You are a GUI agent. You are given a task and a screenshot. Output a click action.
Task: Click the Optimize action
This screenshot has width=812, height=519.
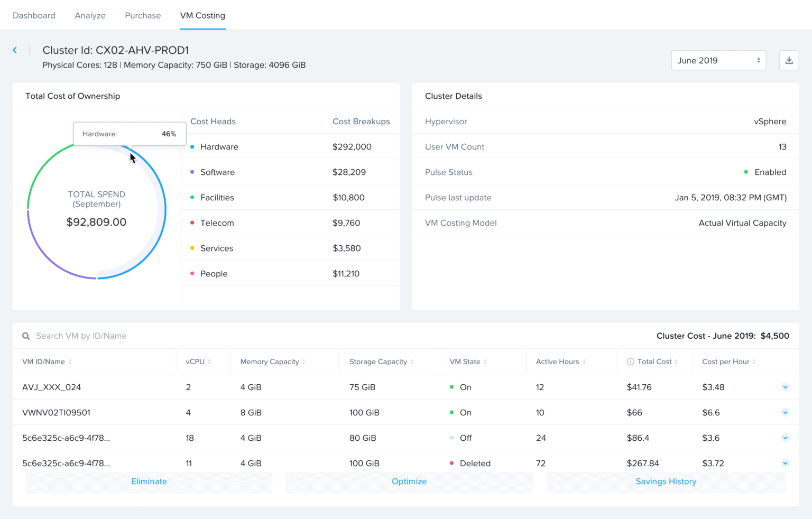tap(409, 481)
